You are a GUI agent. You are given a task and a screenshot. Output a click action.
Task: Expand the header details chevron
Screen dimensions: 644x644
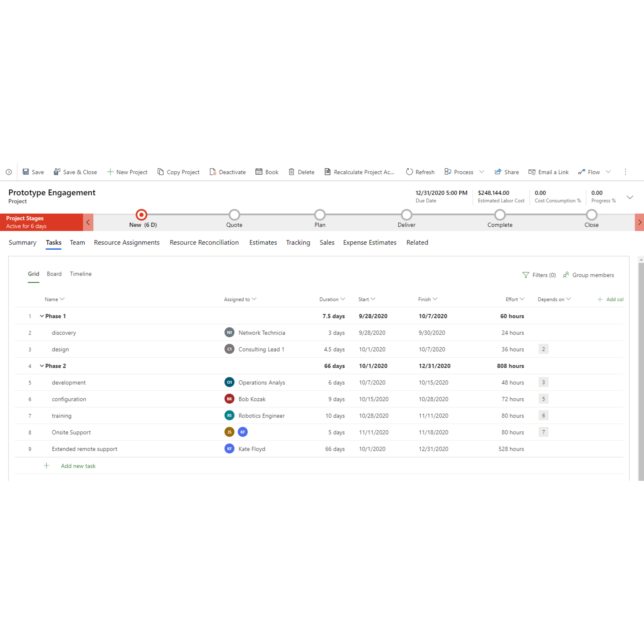click(x=630, y=197)
